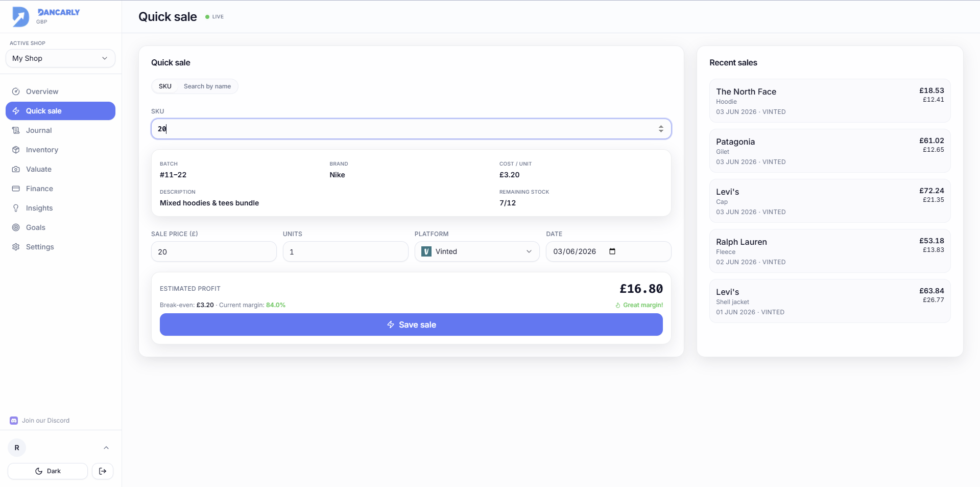Go to the Journal page

(x=60, y=130)
